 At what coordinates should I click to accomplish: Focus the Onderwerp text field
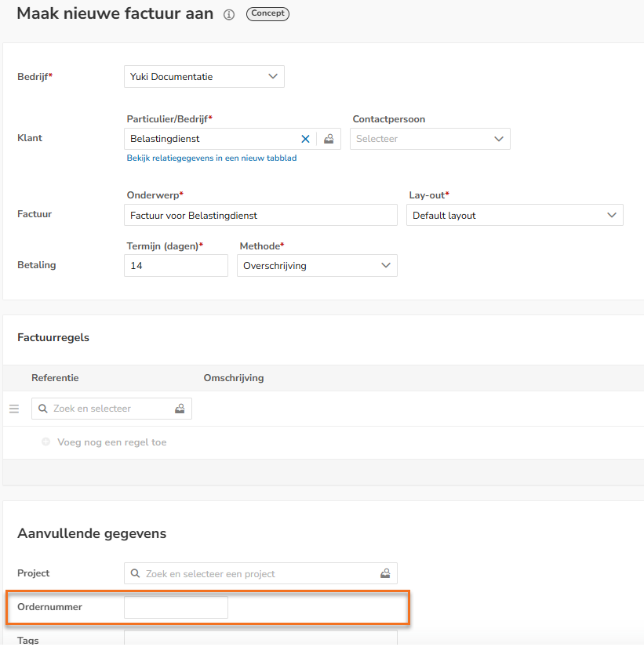260,215
